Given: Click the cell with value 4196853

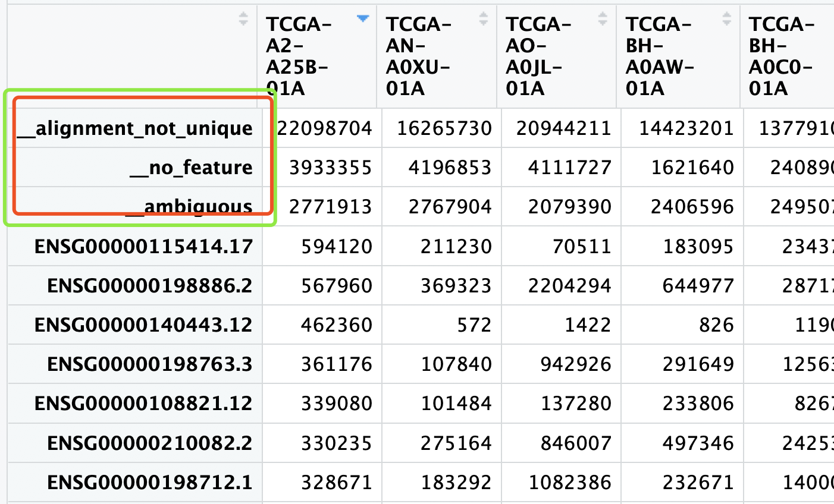Looking at the screenshot, I should tap(441, 168).
